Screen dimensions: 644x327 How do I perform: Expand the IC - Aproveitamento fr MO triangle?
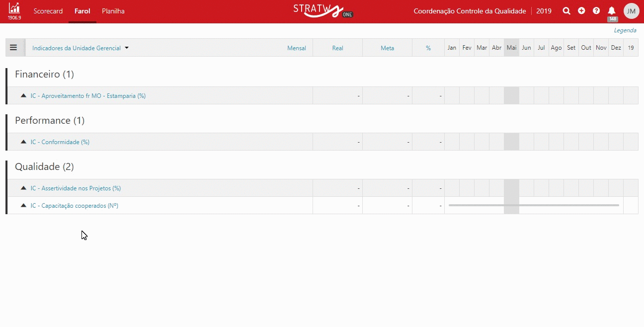point(23,95)
